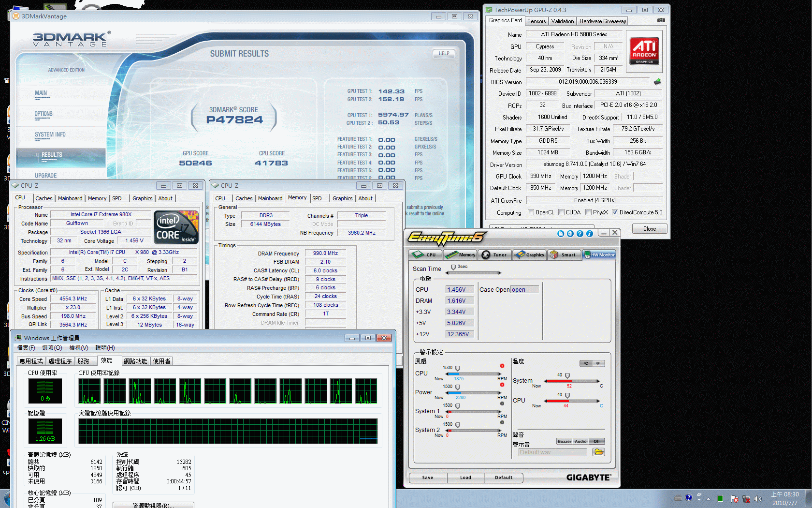This screenshot has height=508, width=812.
Task: Click Default button in EasyTune6
Action: [x=504, y=478]
